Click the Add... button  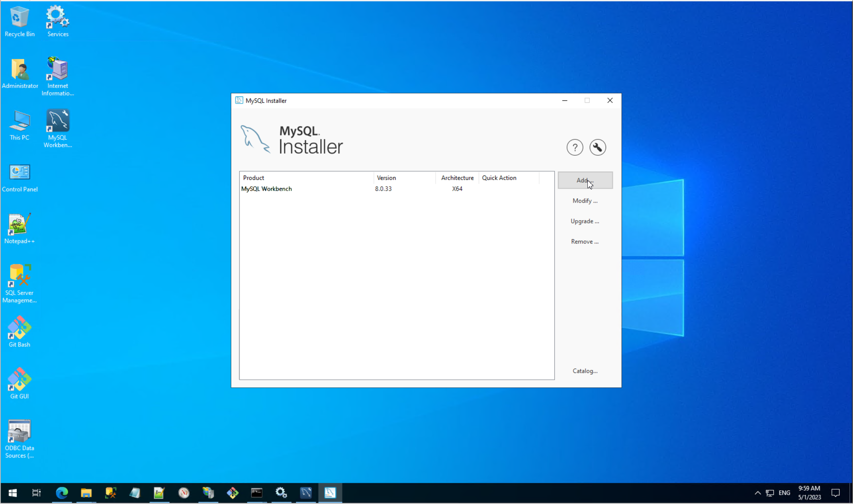pos(585,180)
